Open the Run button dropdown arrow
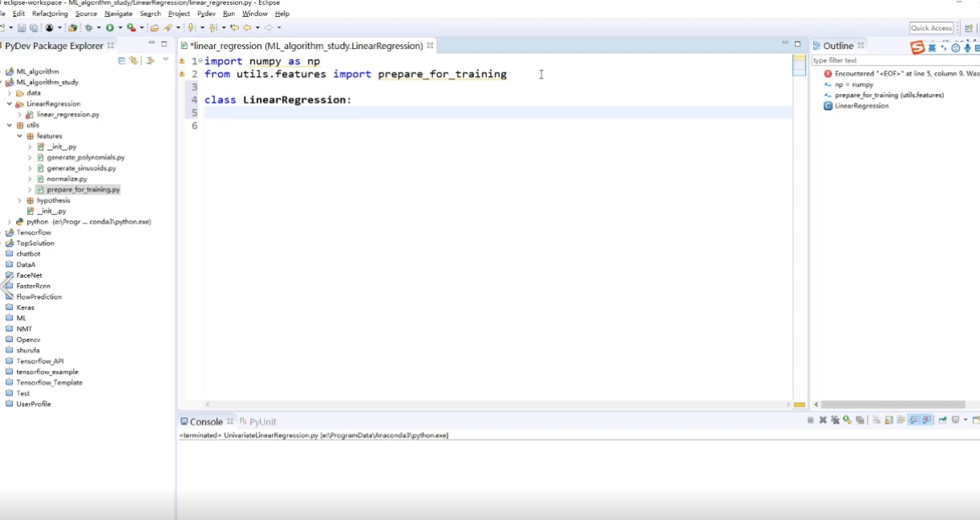Viewport: 980px width, 520px height. pyautogui.click(x=119, y=28)
